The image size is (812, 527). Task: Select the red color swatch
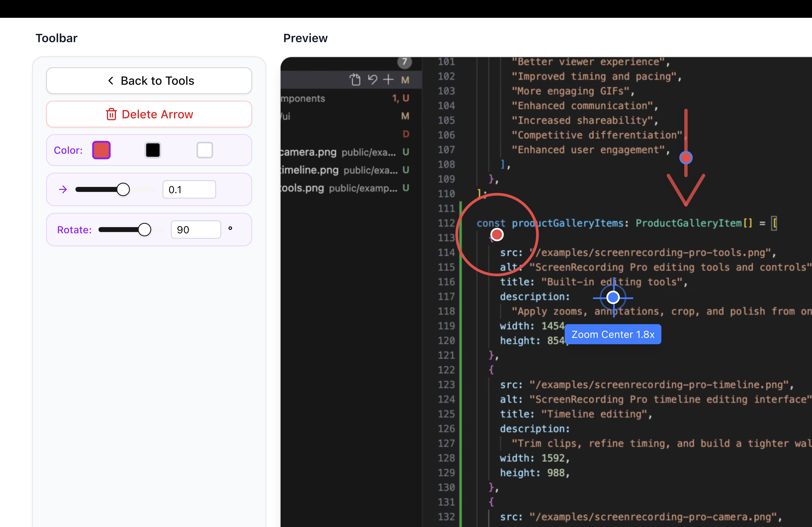tap(101, 150)
